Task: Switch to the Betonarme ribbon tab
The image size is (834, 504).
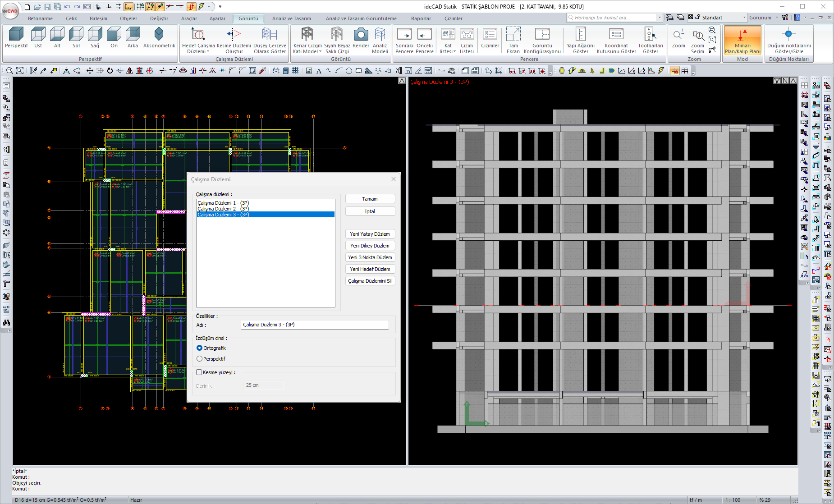Action: coord(40,18)
